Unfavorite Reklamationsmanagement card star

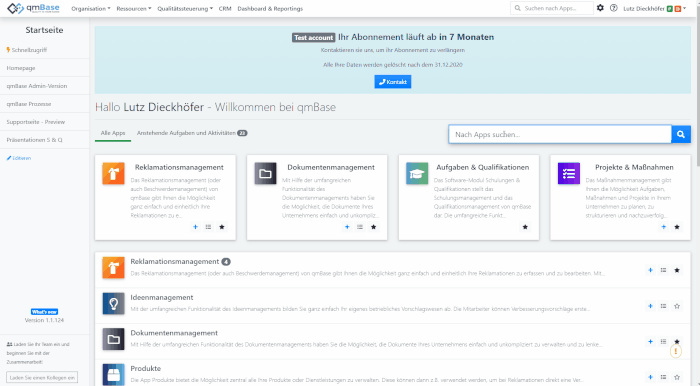[x=222, y=227]
